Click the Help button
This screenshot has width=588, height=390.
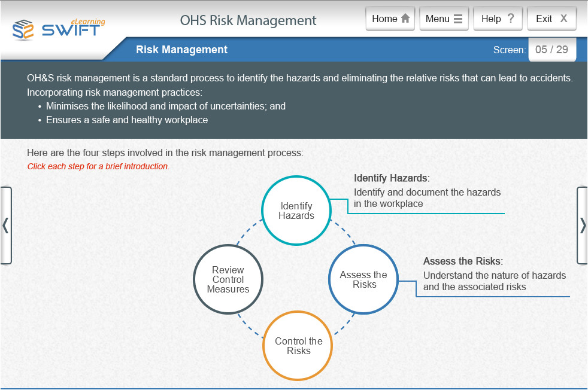tap(498, 18)
